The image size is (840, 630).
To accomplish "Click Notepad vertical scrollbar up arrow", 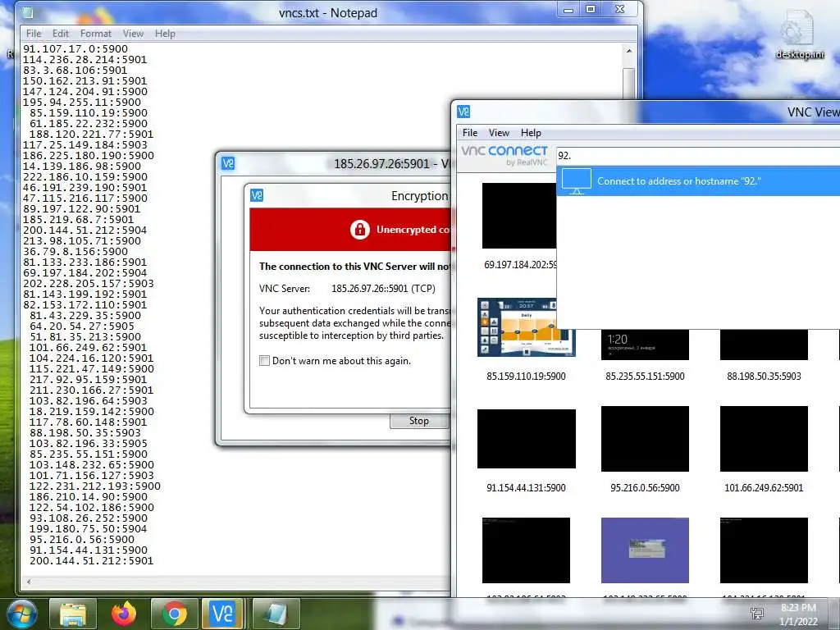I will point(629,52).
